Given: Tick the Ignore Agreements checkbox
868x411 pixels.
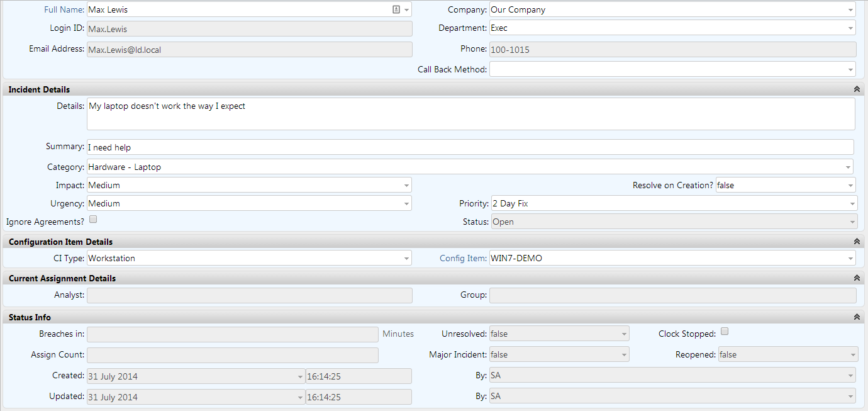Looking at the screenshot, I should pyautogui.click(x=93, y=220).
